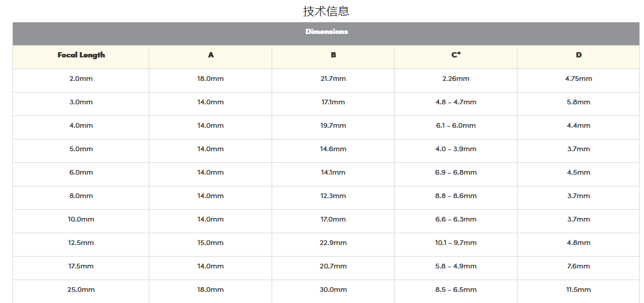Click the 2.26mm cell in column C
This screenshot has height=303, width=644.
click(x=455, y=79)
